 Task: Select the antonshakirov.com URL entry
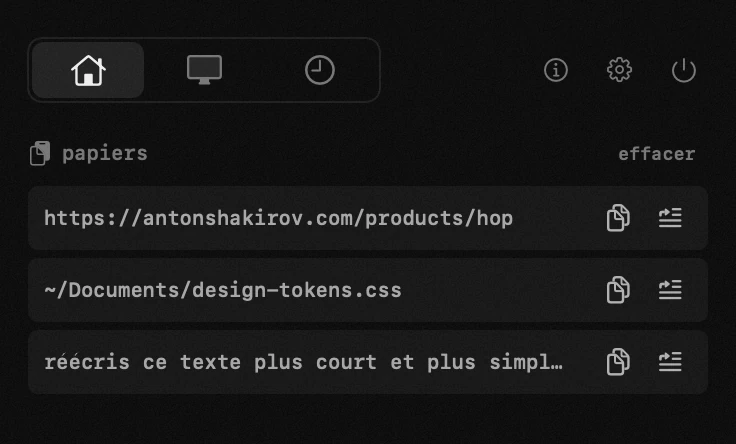point(368,218)
